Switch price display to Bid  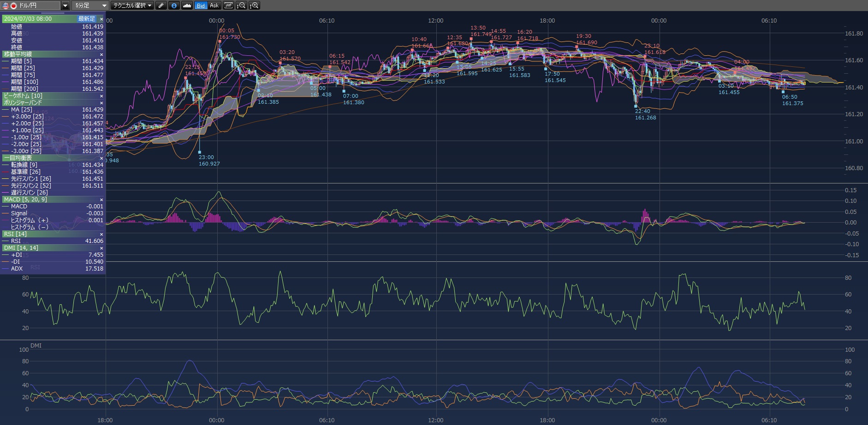[x=201, y=6]
